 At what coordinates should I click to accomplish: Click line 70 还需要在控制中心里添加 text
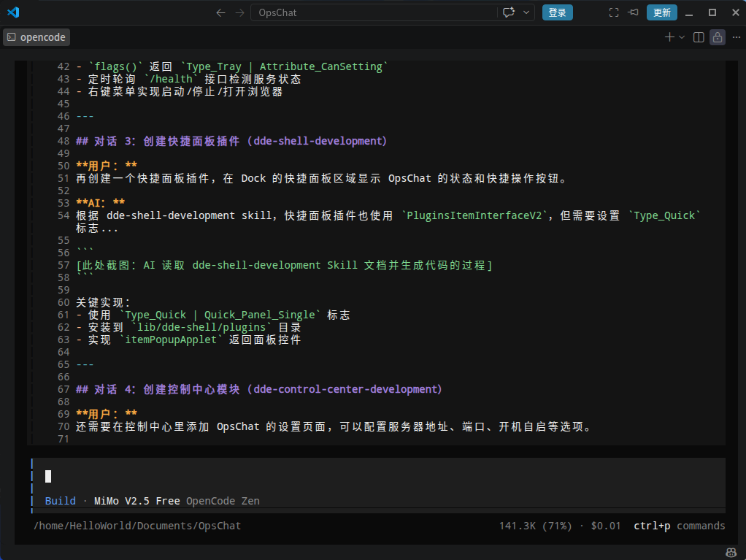[334, 427]
